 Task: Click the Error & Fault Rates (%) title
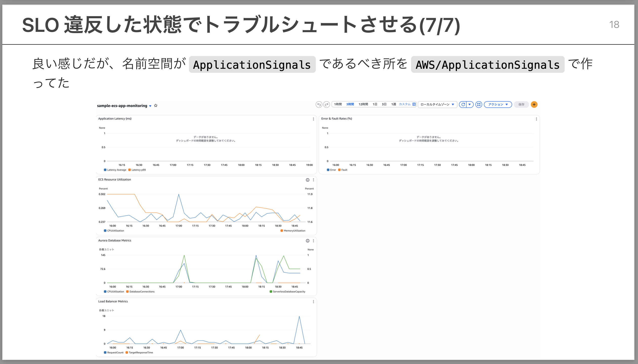[336, 119]
